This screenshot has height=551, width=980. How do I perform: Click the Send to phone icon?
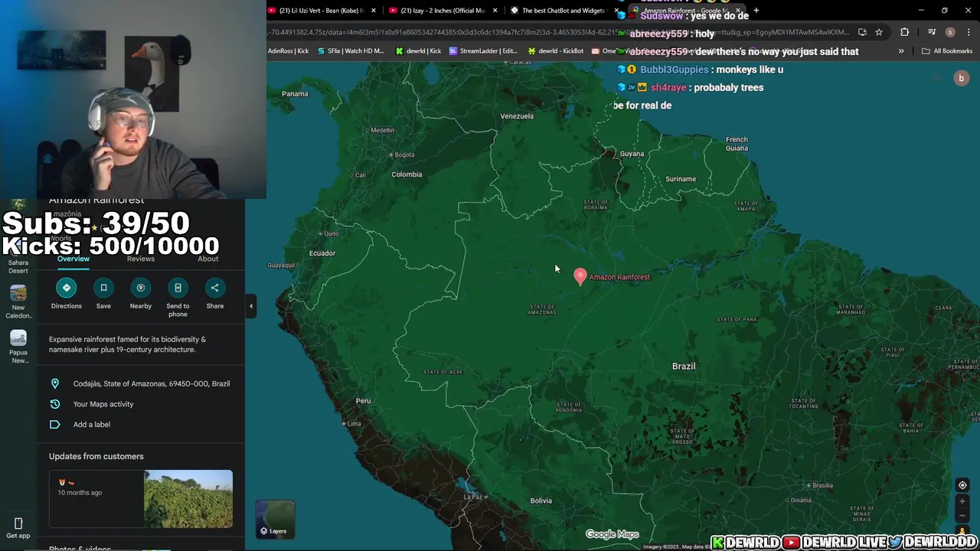(178, 288)
